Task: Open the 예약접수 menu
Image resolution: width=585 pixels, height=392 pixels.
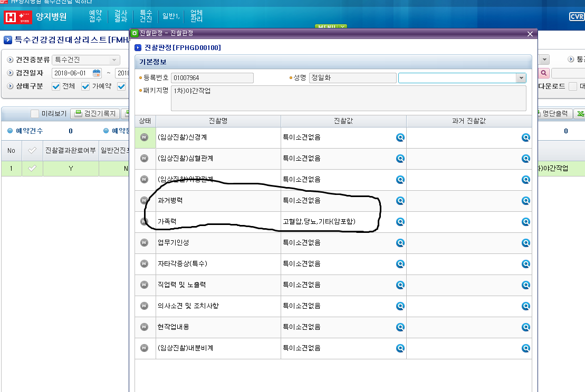Action: (x=95, y=16)
